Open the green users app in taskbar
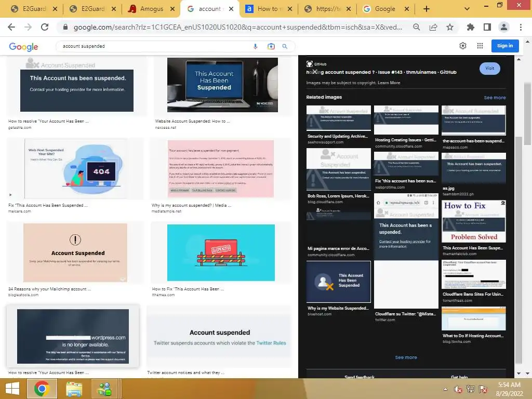 coord(105,389)
